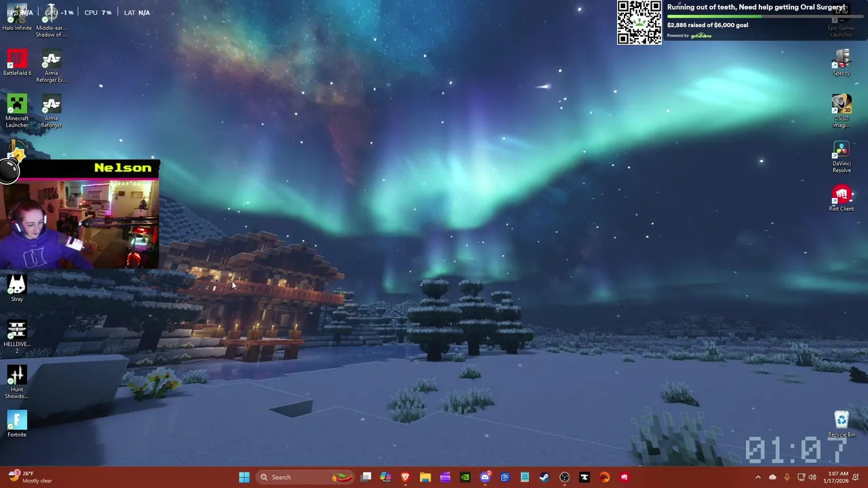Open Riot Client from the taskbar
Image resolution: width=868 pixels, height=488 pixels.
coord(624,477)
